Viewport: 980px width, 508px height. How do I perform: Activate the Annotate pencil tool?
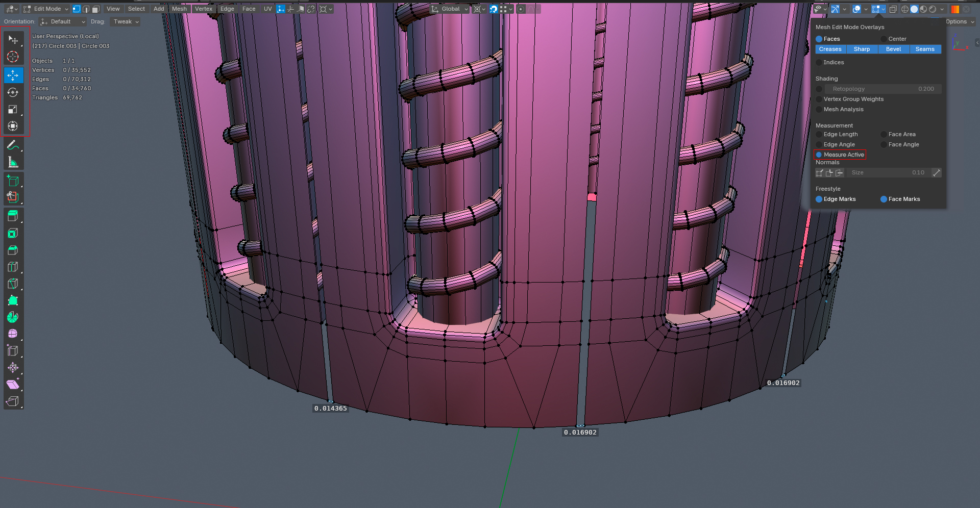pos(13,145)
